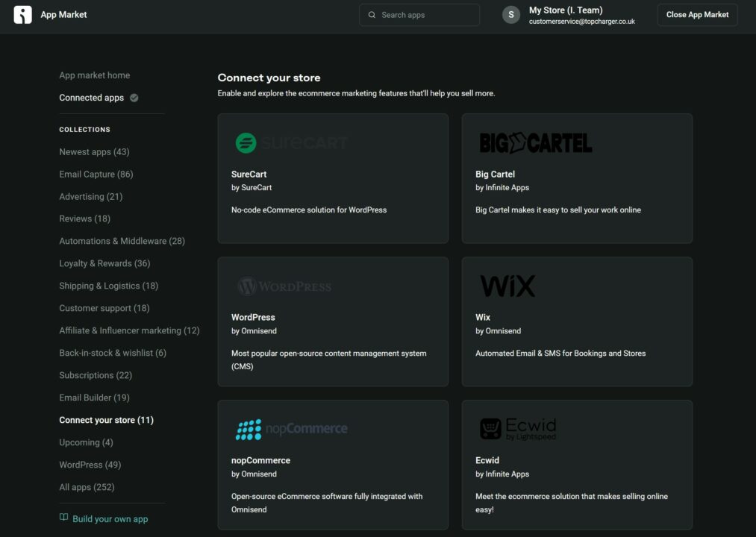Click 'by SureCart' author text
The image size is (756, 537).
pos(252,187)
